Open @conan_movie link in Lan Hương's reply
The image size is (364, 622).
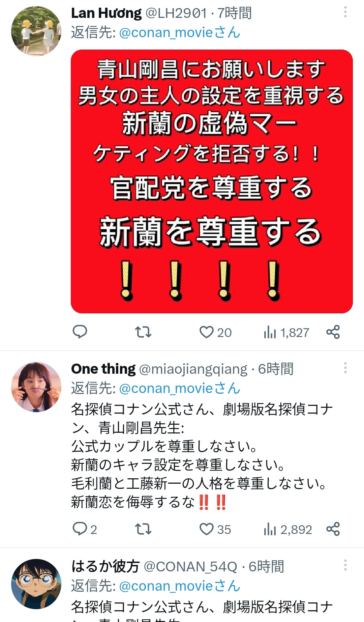pyautogui.click(x=180, y=33)
